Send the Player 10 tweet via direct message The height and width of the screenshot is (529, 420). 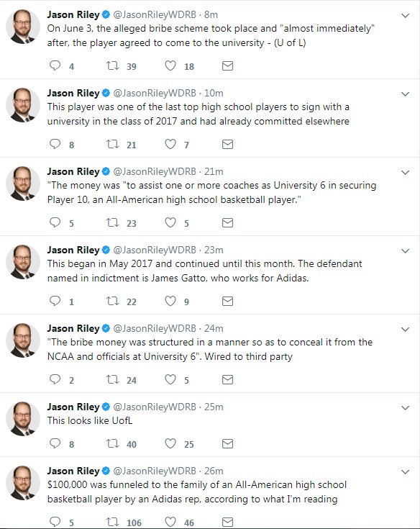pos(227,222)
